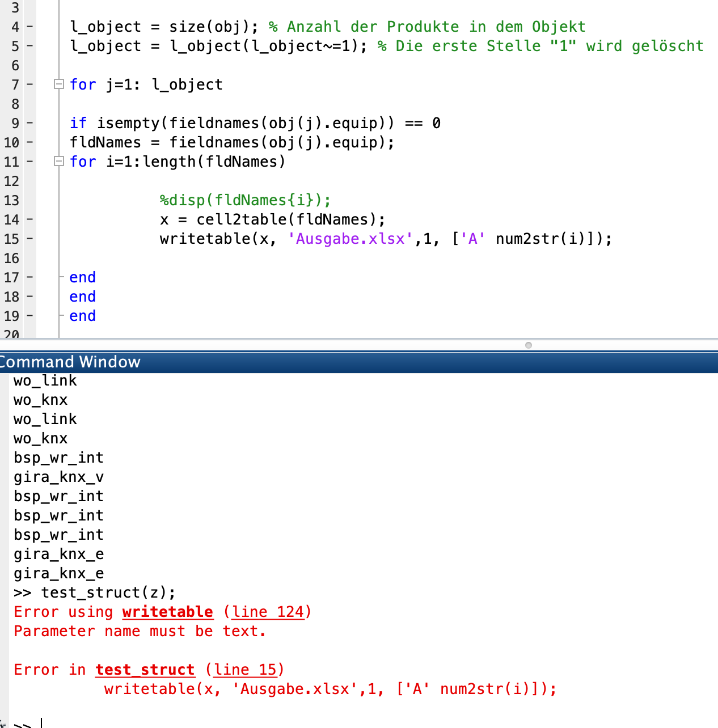Toggle breakpoint dash on line 14
Image resolution: width=718 pixels, height=728 pixels.
[x=30, y=219]
